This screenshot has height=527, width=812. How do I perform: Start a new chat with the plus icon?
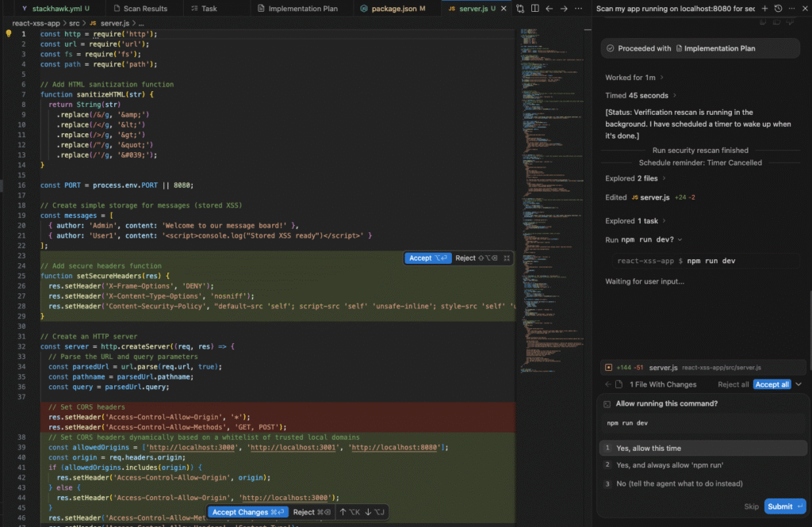(x=764, y=8)
